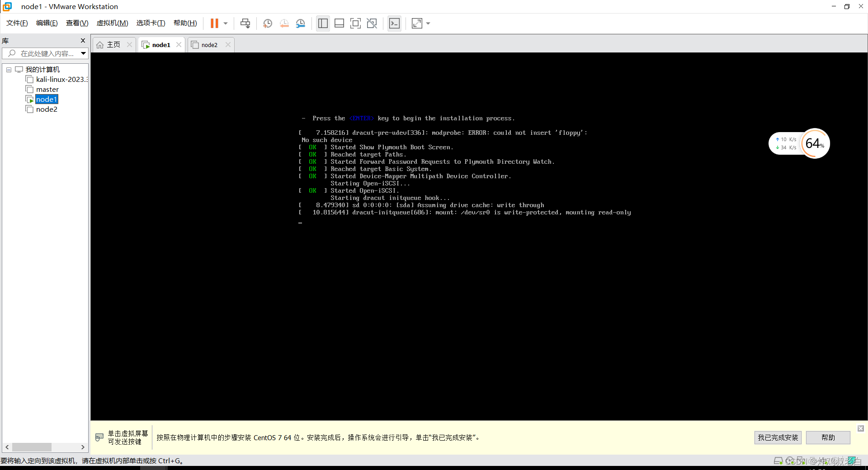Close the 主页 tab
Screen dimensions: 868x470
click(130, 44)
